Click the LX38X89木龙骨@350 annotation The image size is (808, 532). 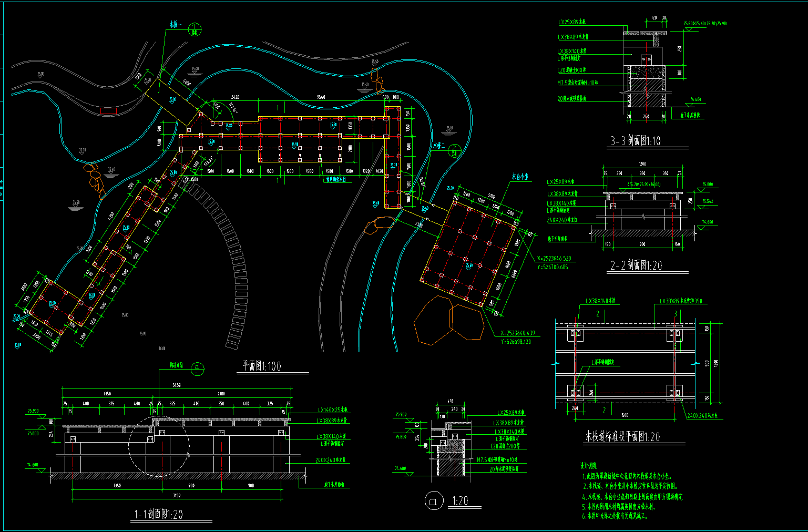680,301
